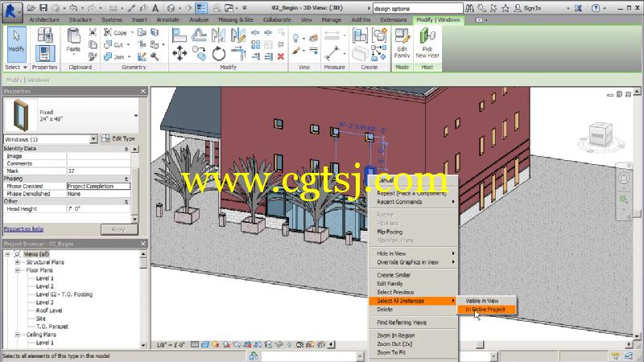
Task: Click the horizontal view scrollbar thumb
Action: pos(480,345)
